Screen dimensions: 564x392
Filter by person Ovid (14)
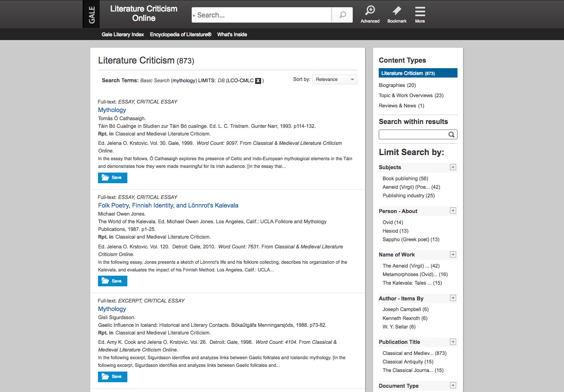click(x=393, y=222)
